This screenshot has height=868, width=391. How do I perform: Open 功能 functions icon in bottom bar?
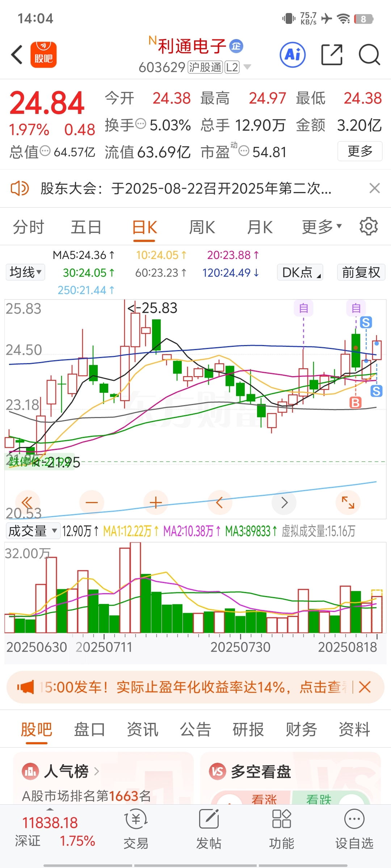click(281, 819)
